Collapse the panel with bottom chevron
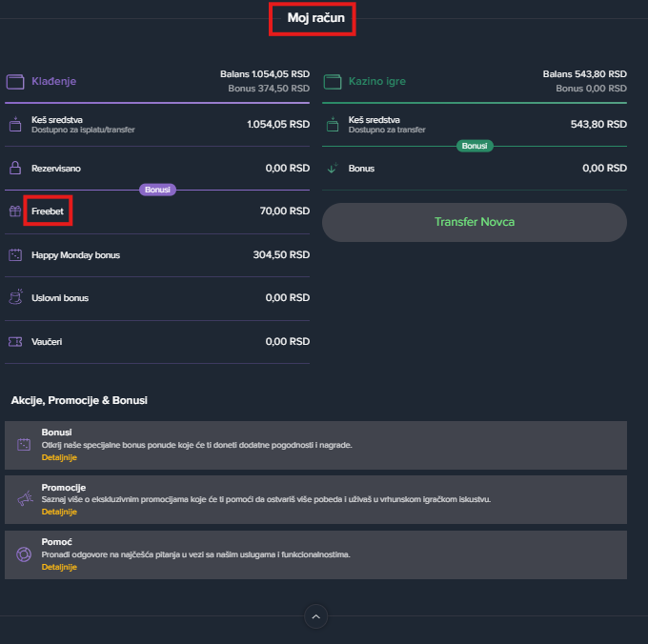 pos(315,617)
